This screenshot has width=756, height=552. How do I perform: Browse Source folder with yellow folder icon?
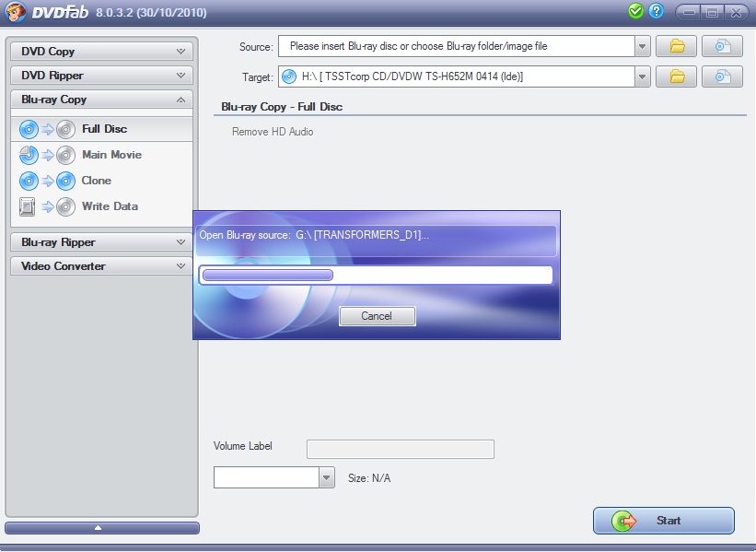(677, 46)
